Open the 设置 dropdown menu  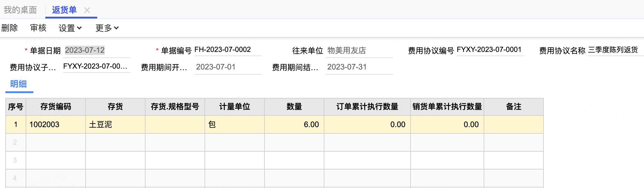(x=70, y=28)
